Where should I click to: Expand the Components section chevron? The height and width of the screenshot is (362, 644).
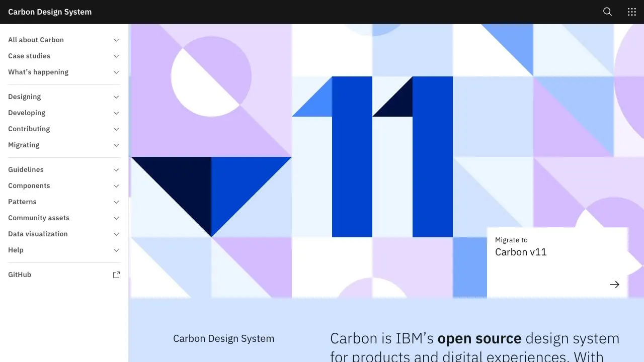pos(116,186)
